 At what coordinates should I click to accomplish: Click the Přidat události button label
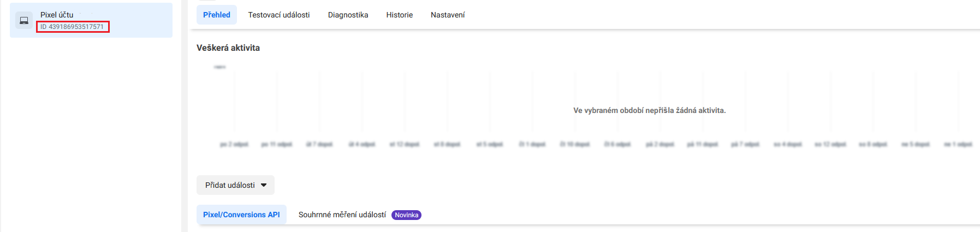click(230, 185)
